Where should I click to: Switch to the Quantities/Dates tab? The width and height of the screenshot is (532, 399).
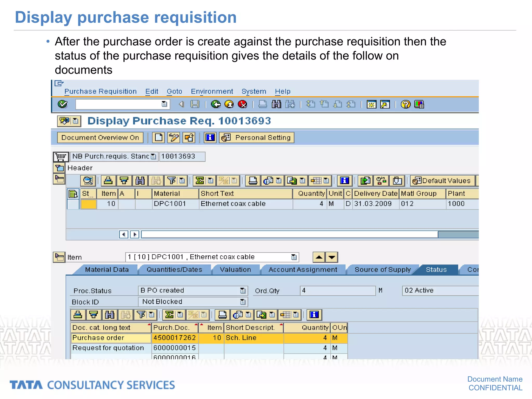pyautogui.click(x=174, y=270)
